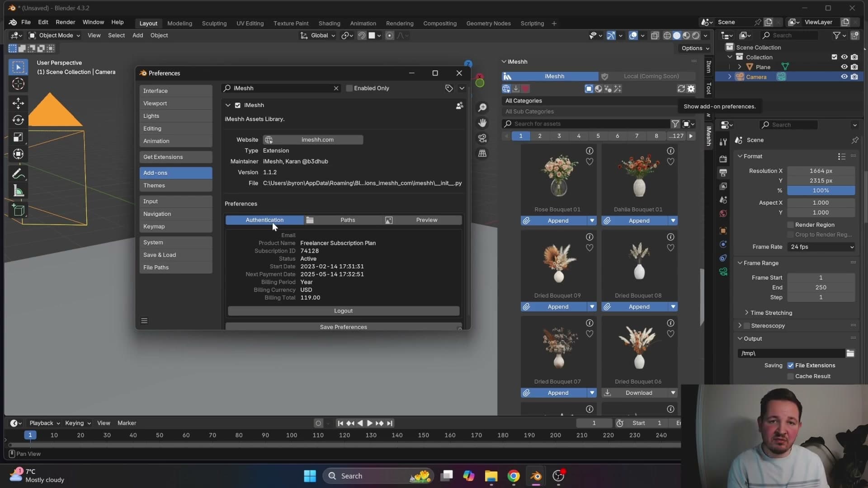Select the Measure tool

coord(18,191)
